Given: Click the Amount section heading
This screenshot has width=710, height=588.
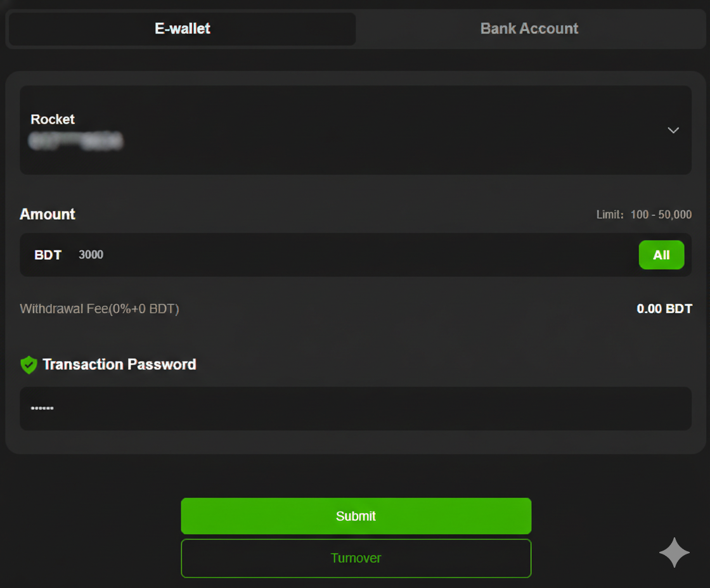Looking at the screenshot, I should pos(47,214).
